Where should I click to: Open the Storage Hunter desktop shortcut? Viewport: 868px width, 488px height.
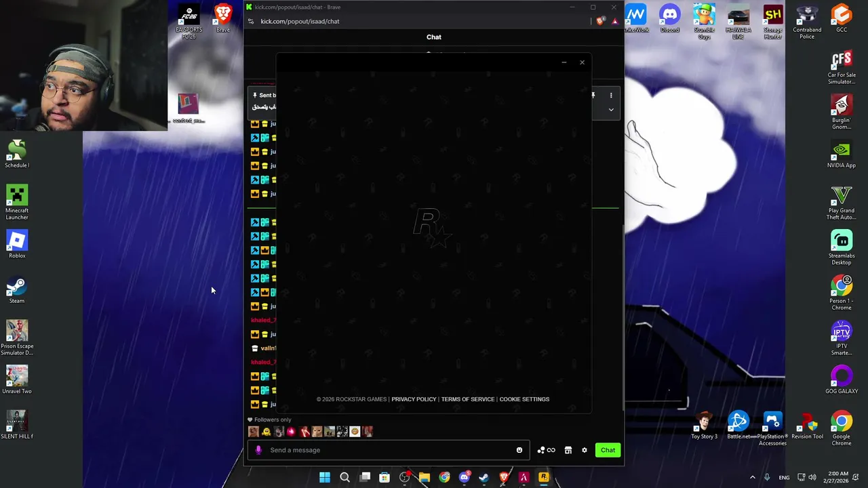pos(772,22)
